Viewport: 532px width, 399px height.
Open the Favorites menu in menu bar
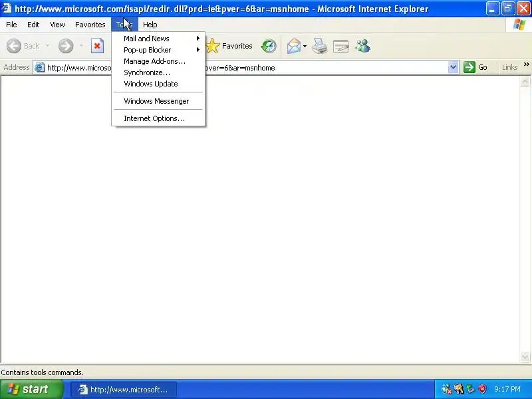point(90,25)
